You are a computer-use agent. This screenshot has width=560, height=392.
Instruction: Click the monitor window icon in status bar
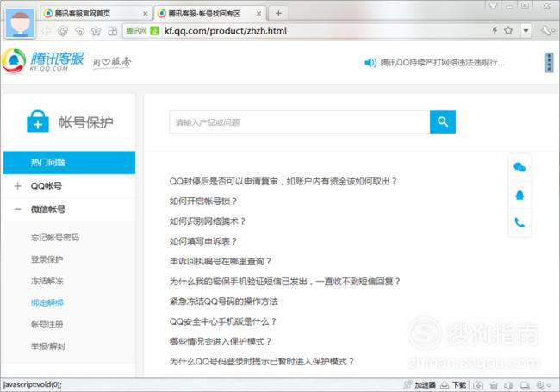tap(525, 385)
